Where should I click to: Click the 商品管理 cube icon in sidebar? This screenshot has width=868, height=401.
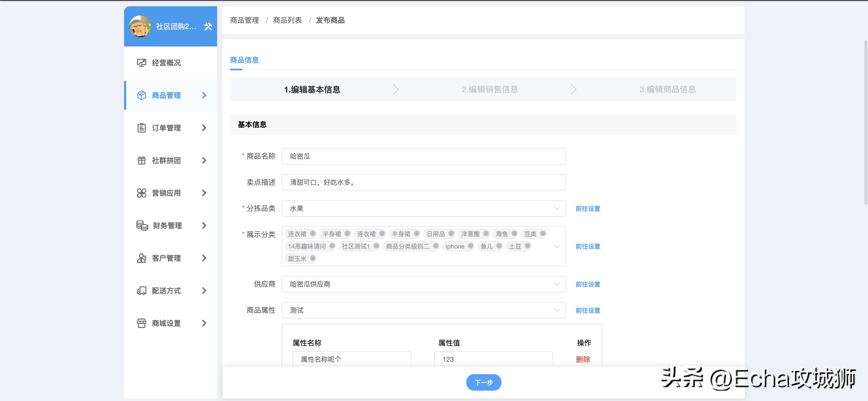point(142,95)
